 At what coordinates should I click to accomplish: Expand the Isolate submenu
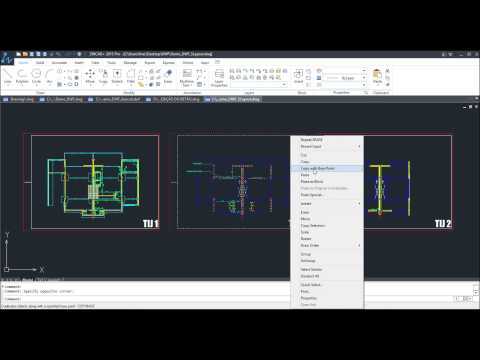point(328,203)
